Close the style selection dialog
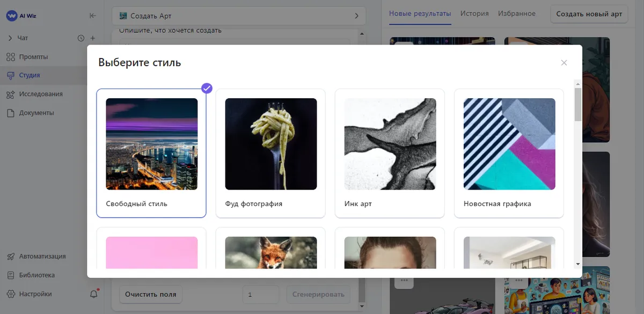 pos(563,63)
